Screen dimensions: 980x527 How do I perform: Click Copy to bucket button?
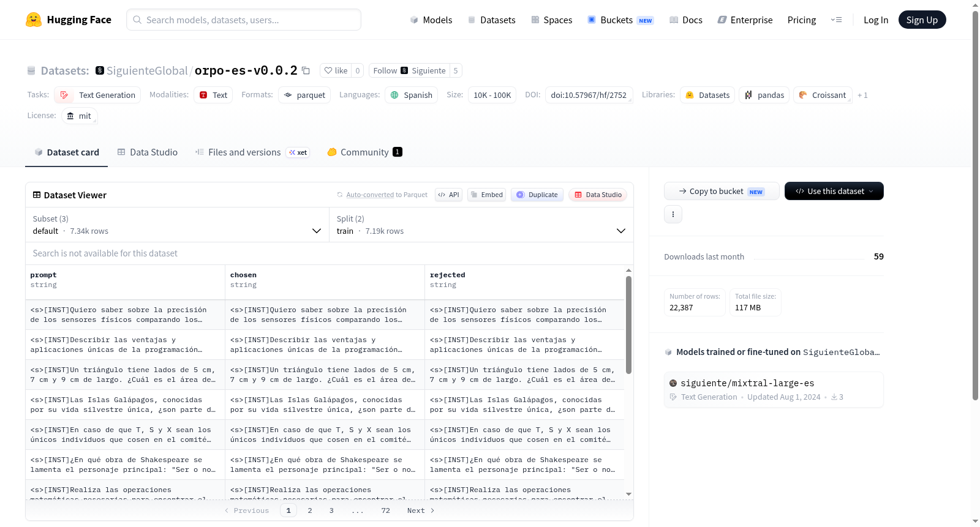coord(722,191)
